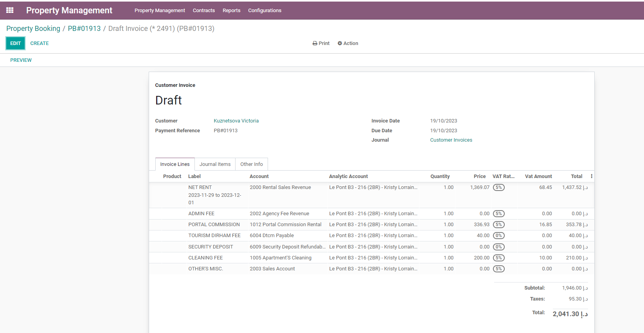Click the grand Total 2,041.30 amount
Viewport: 644px width, 333px height.
[570, 314]
